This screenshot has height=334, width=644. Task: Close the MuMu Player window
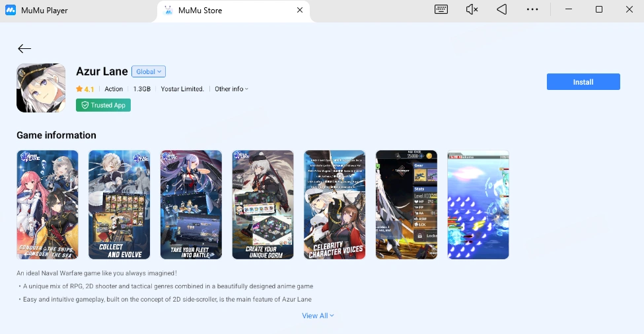point(629,9)
